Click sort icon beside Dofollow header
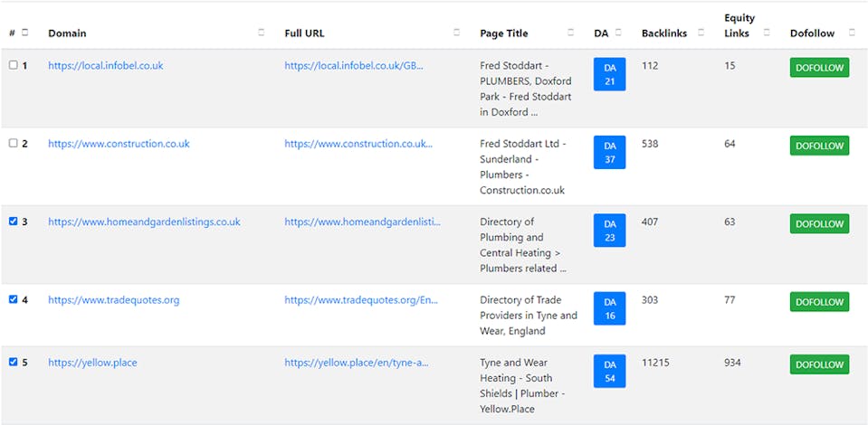 tap(852, 33)
